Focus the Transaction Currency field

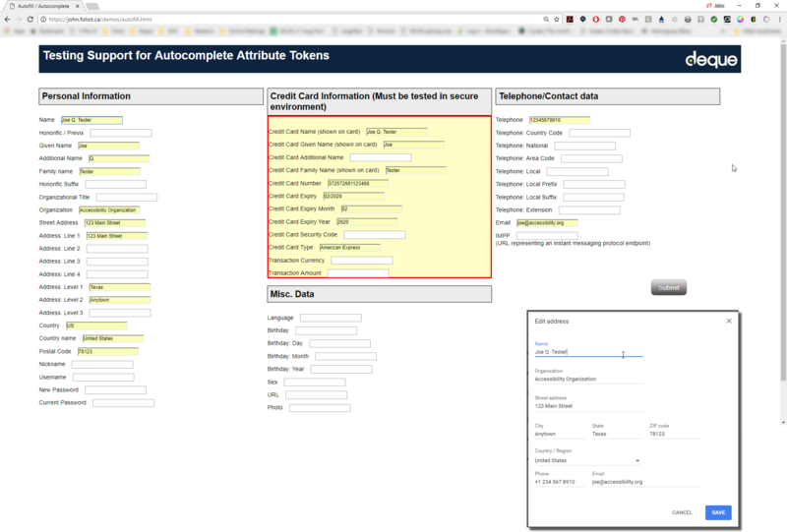361,260
